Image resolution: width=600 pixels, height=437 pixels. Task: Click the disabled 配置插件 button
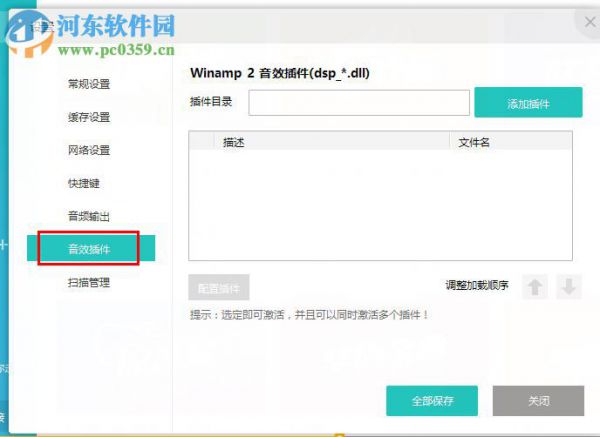click(219, 287)
